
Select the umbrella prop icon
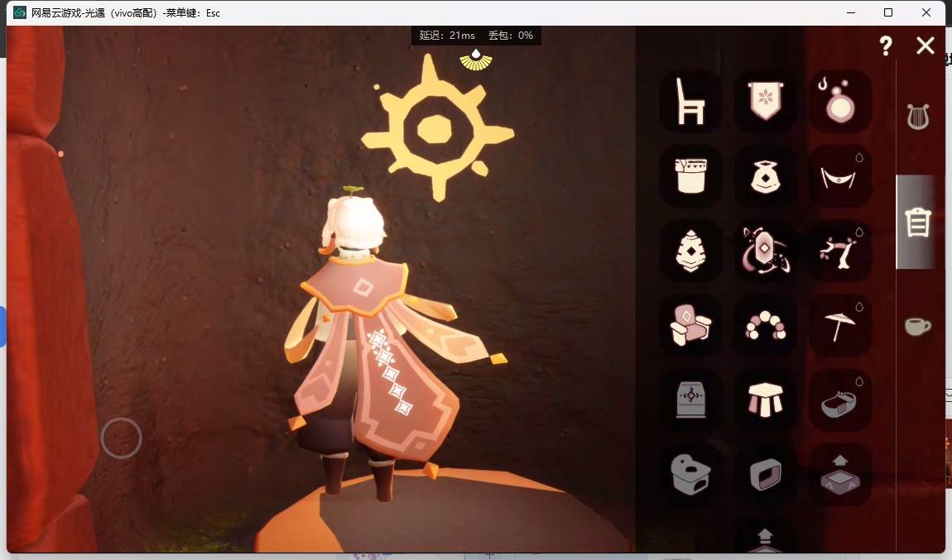pos(839,325)
